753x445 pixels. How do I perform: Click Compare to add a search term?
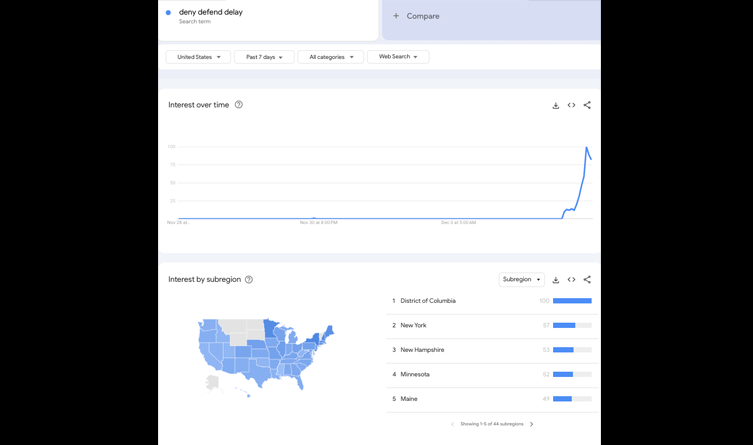[417, 16]
